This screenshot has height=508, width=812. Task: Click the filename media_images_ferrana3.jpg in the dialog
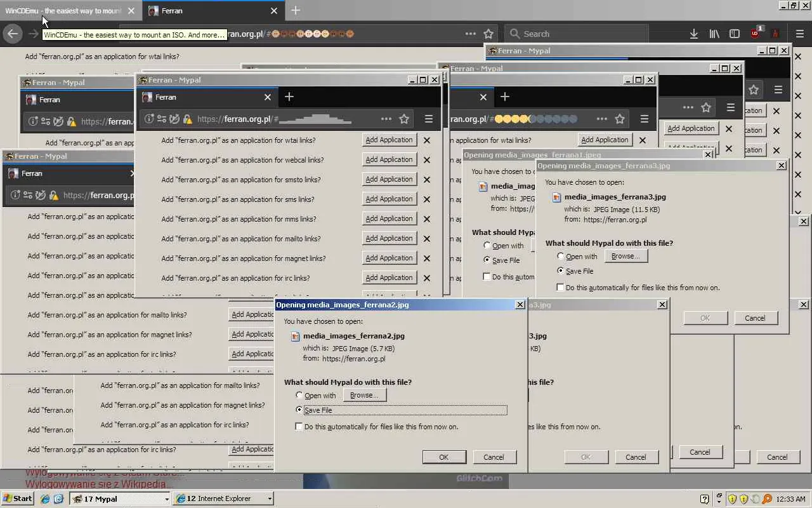pos(615,197)
